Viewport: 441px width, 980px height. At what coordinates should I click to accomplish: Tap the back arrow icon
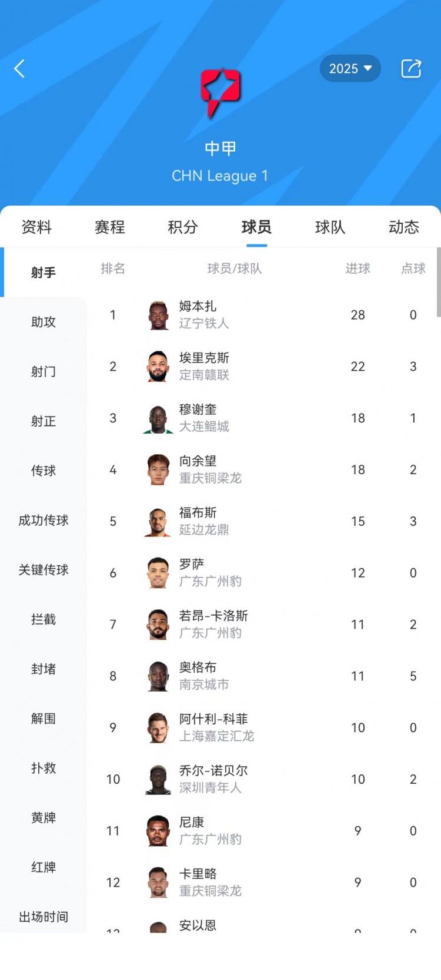point(19,69)
